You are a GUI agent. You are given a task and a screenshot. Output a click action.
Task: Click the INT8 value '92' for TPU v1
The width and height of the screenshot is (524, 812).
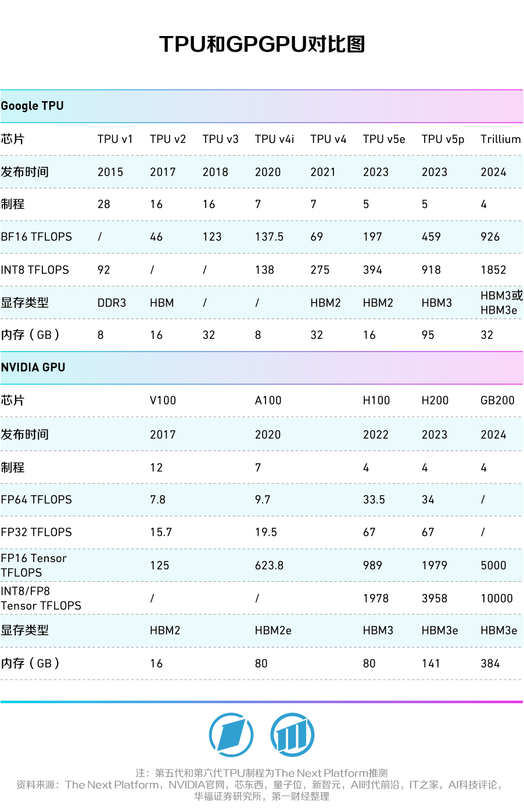tap(104, 270)
